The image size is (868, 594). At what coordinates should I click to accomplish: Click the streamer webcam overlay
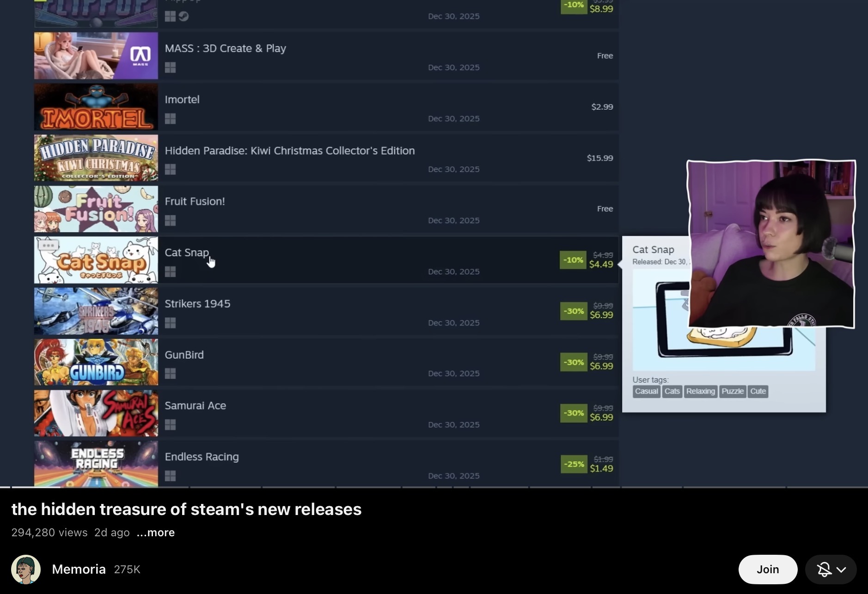click(x=771, y=244)
